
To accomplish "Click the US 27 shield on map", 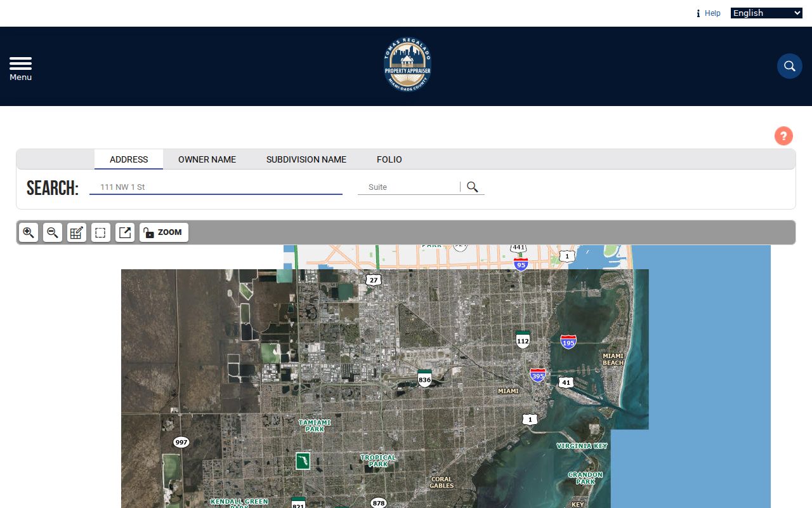I will point(373,279).
